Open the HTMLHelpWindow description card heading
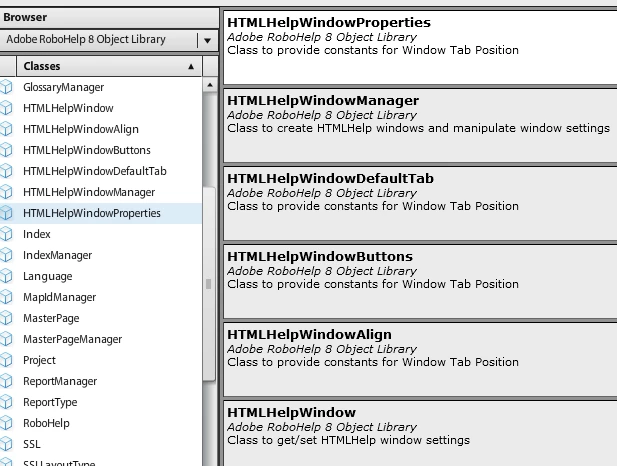Screen dimensions: 617x466 pos(292,412)
